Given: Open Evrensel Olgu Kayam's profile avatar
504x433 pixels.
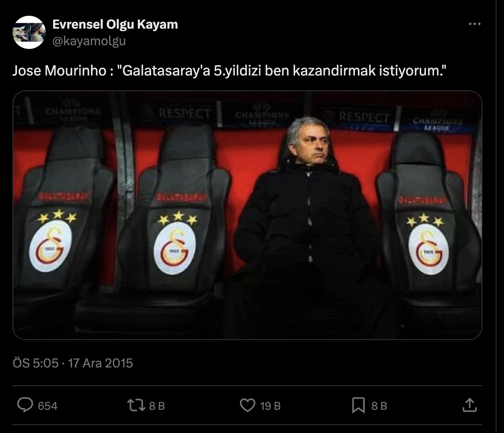Looking at the screenshot, I should pos(29,32).
